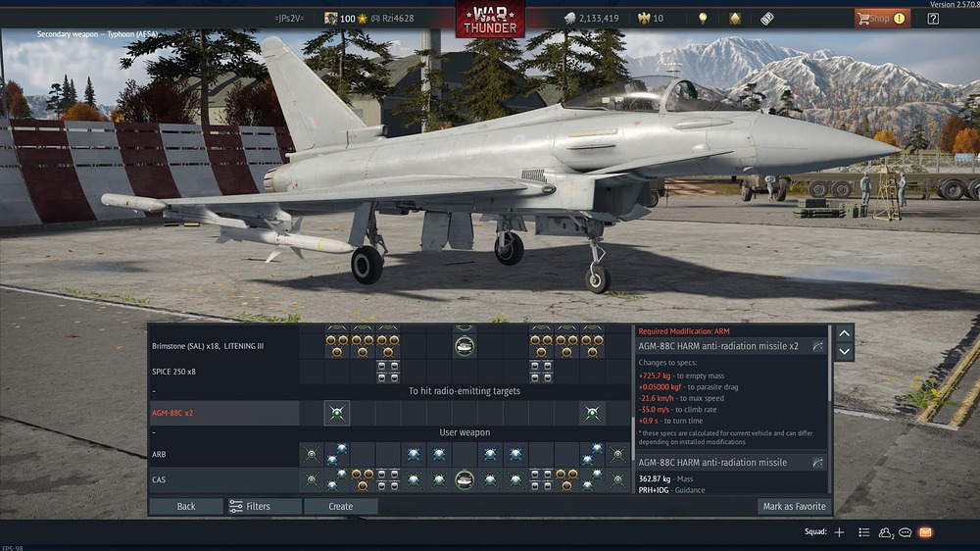Click the down chevron beside the info panel
Viewport: 980px width, 551px height.
click(845, 352)
